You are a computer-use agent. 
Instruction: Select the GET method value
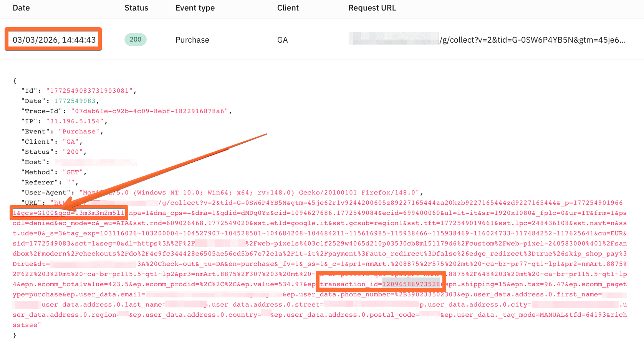point(73,172)
